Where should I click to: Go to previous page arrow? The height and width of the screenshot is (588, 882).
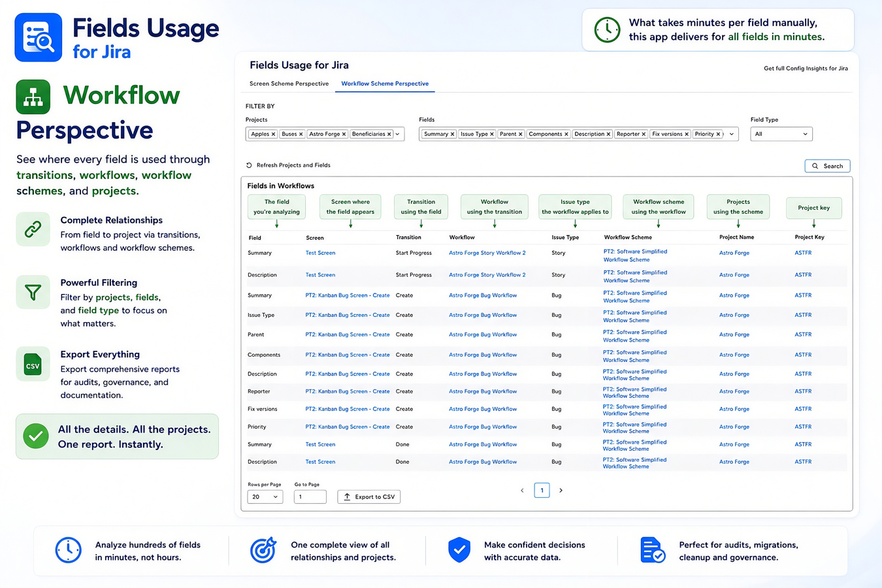point(522,490)
